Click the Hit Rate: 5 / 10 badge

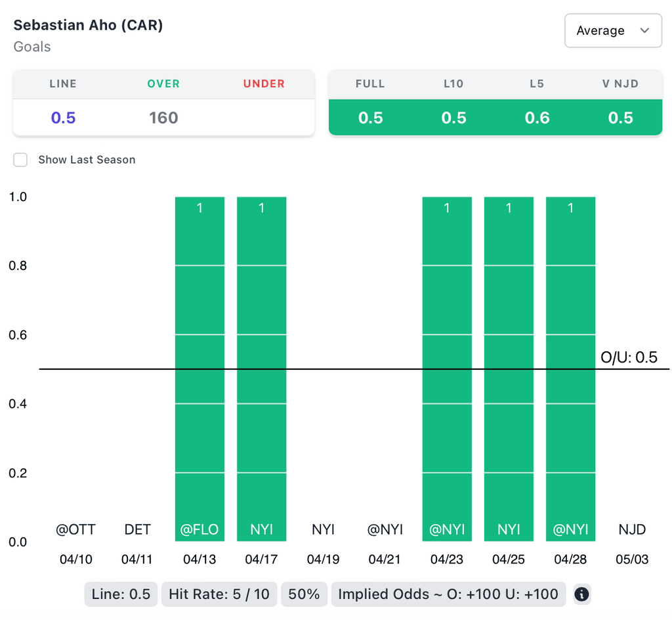[219, 594]
